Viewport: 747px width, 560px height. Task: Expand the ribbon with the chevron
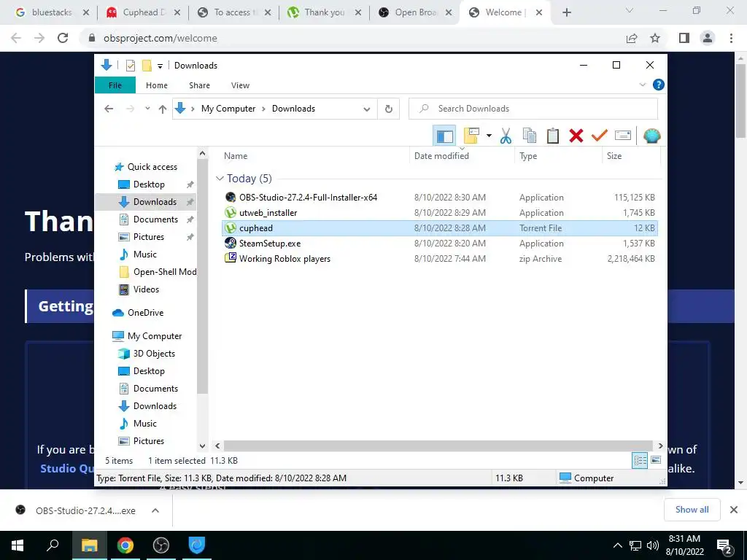coord(642,85)
